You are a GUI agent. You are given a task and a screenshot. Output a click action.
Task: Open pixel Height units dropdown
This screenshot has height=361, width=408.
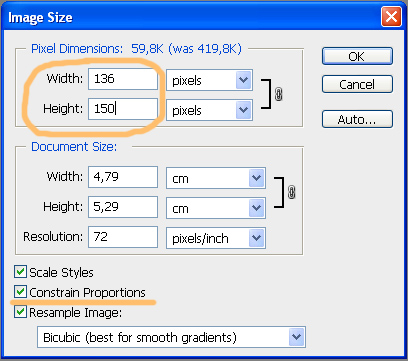pos(209,110)
